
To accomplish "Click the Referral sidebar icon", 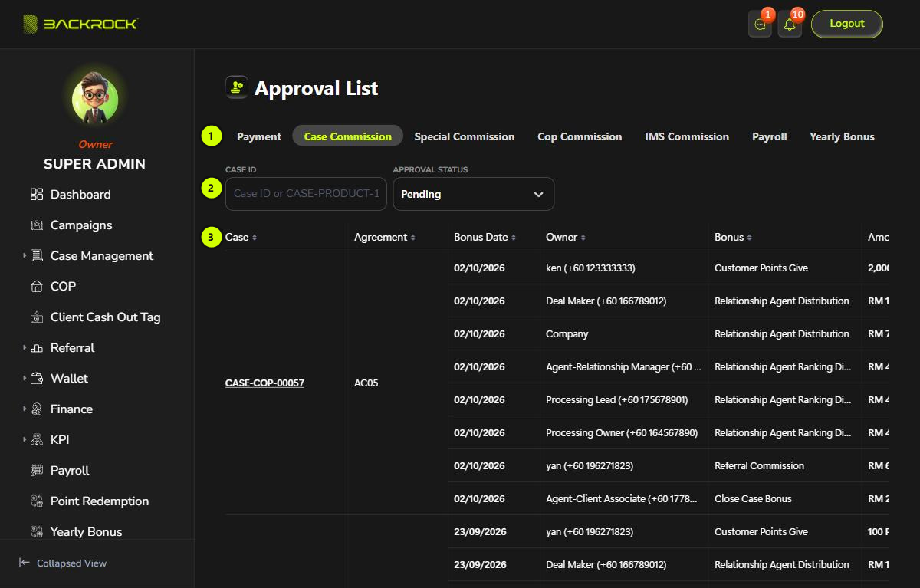I will click(x=37, y=348).
